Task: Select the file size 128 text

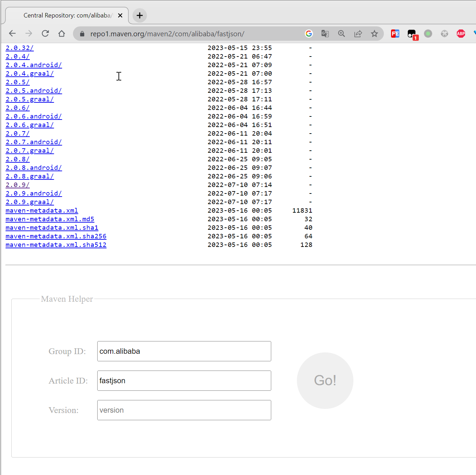Action: [x=306, y=245]
